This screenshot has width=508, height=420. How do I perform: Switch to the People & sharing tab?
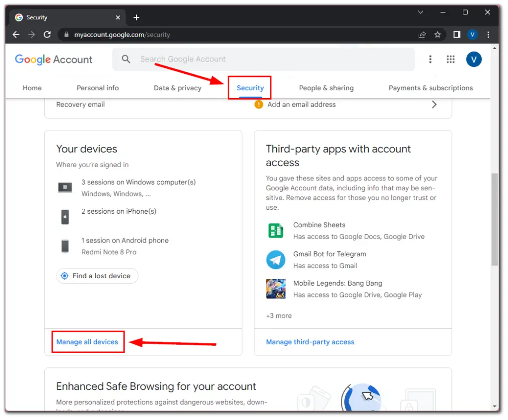pos(326,88)
